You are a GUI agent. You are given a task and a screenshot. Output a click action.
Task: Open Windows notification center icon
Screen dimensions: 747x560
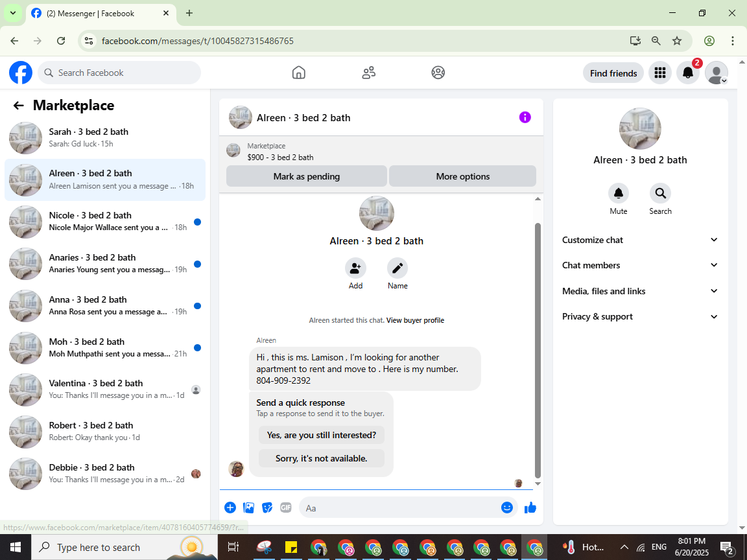click(727, 547)
